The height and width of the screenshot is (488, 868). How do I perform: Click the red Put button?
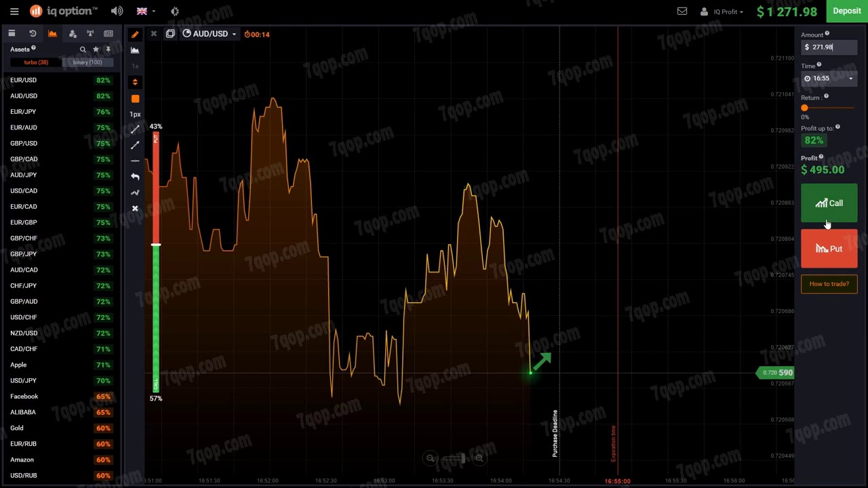pyautogui.click(x=829, y=249)
